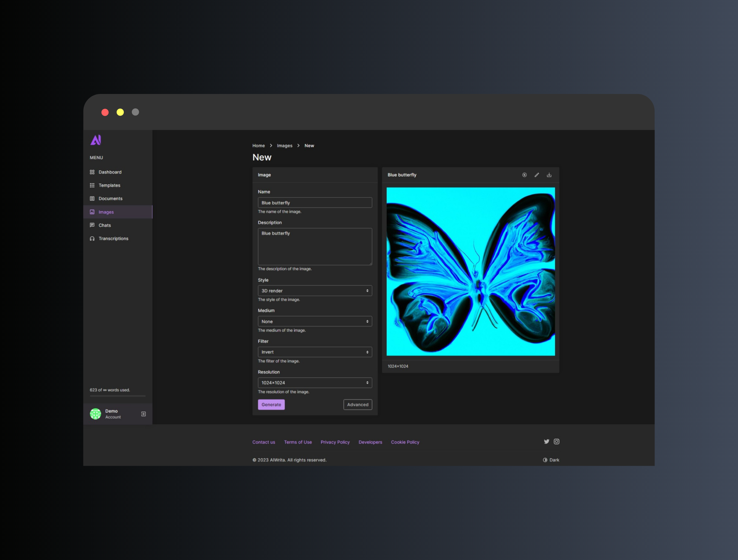Go to Transcriptions in the sidebar
This screenshot has height=560, width=738.
pyautogui.click(x=113, y=238)
